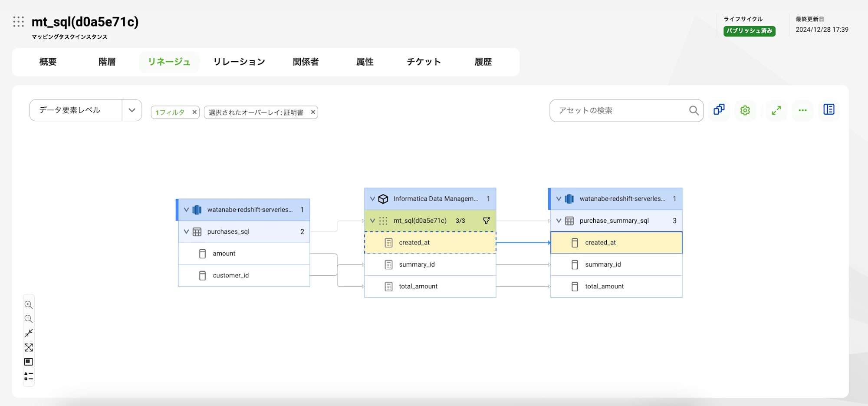Click the filter icon on mt_sql row
The image size is (868, 406).
[x=487, y=221]
